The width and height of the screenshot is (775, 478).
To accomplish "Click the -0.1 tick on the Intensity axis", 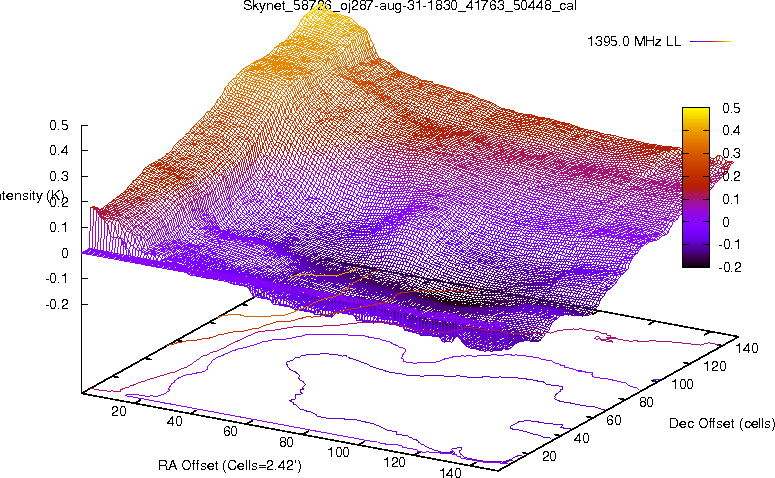I will pos(57,279).
